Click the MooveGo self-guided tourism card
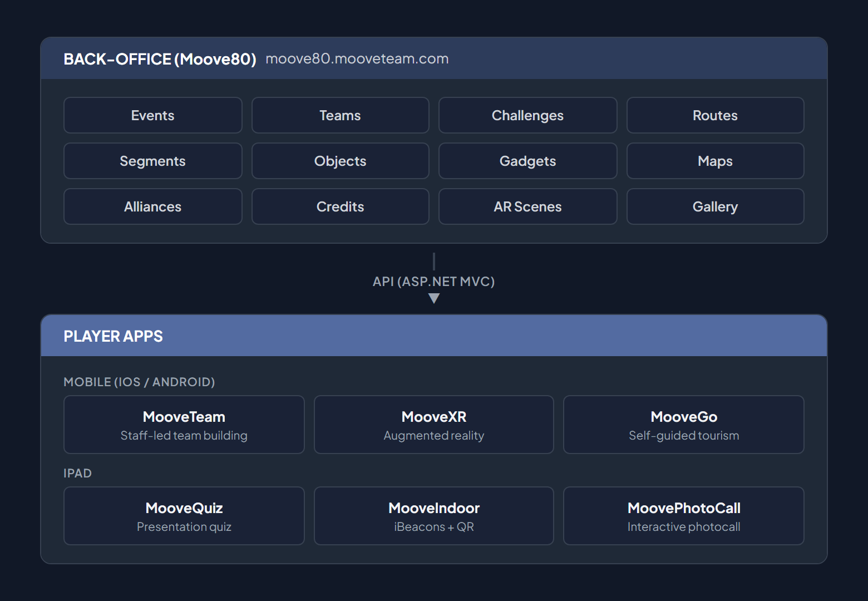 pos(683,424)
